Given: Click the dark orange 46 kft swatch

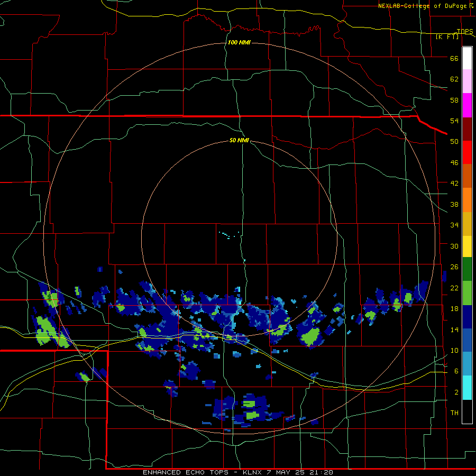Looking at the screenshot, I should pyautogui.click(x=467, y=176).
